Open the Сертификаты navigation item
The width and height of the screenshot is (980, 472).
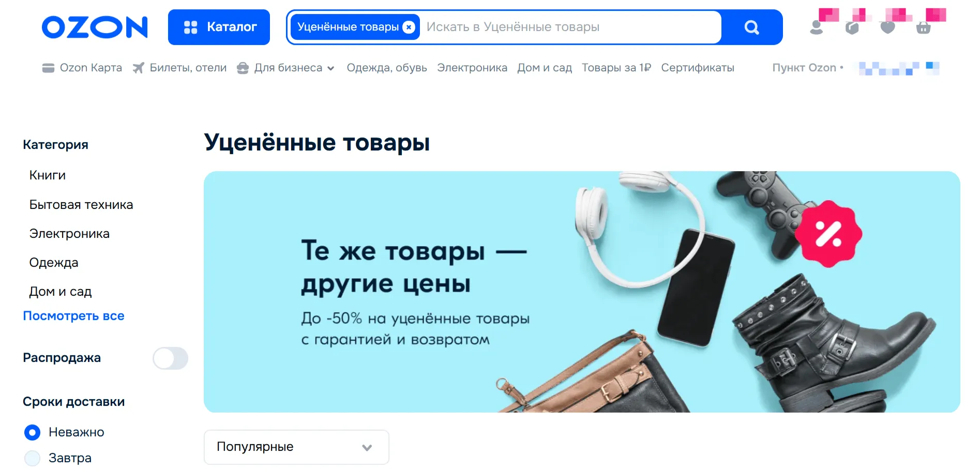tap(698, 68)
